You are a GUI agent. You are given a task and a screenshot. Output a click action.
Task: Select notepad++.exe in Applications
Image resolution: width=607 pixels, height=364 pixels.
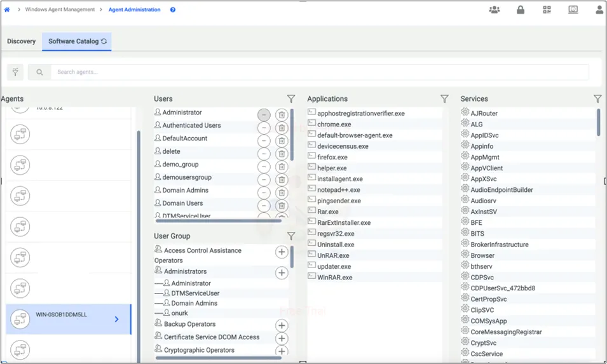click(x=339, y=190)
